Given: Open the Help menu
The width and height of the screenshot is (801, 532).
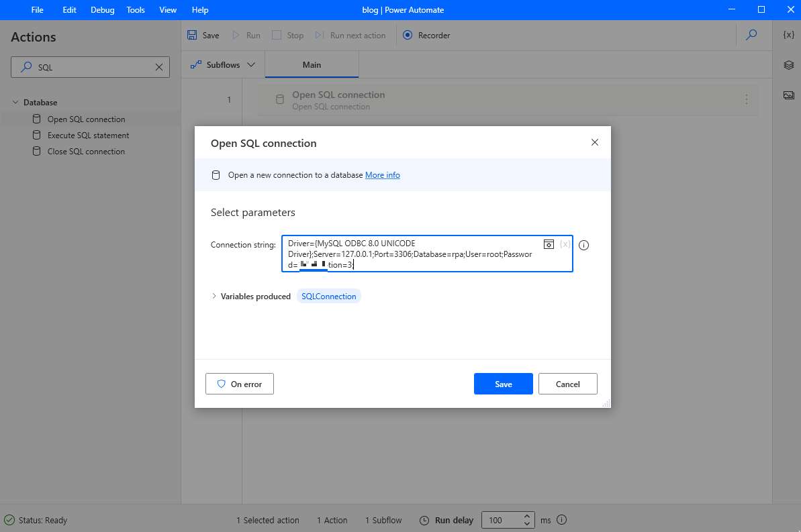Looking at the screenshot, I should [199, 9].
